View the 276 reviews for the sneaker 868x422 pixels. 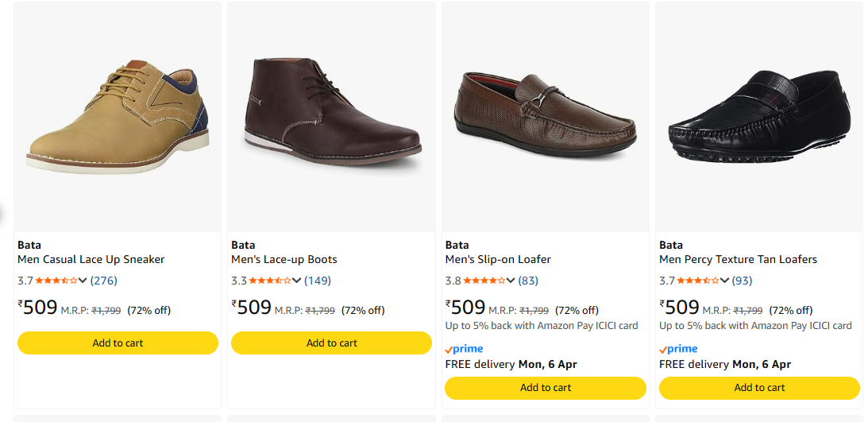pyautogui.click(x=104, y=281)
